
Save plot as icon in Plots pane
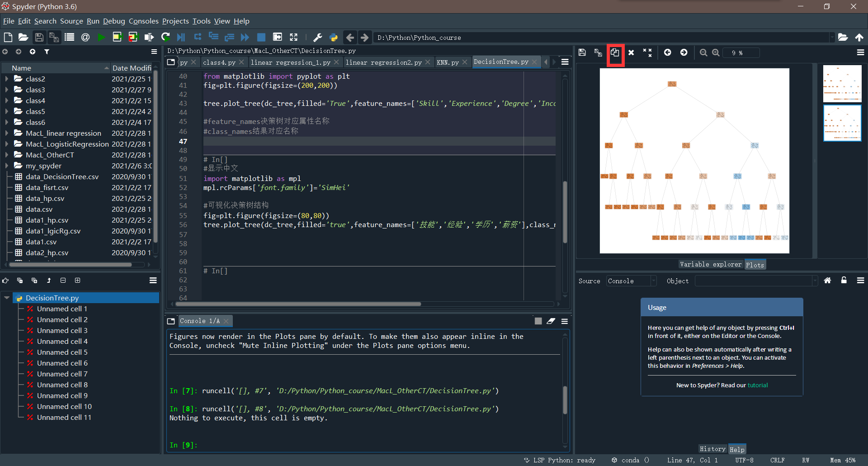pyautogui.click(x=582, y=52)
